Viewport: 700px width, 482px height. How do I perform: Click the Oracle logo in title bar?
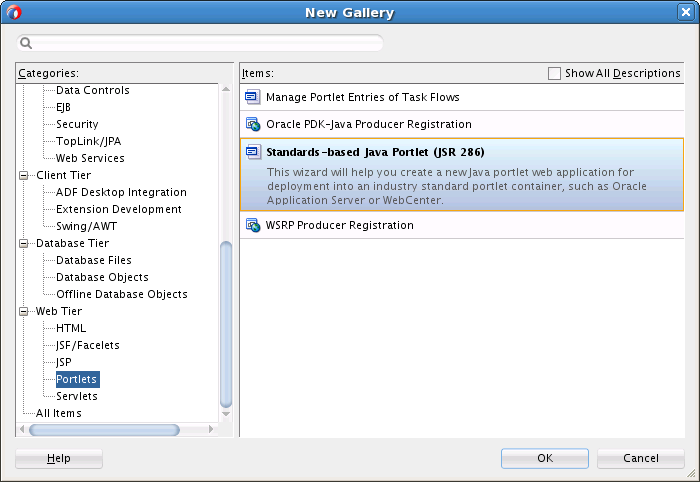coord(14,13)
